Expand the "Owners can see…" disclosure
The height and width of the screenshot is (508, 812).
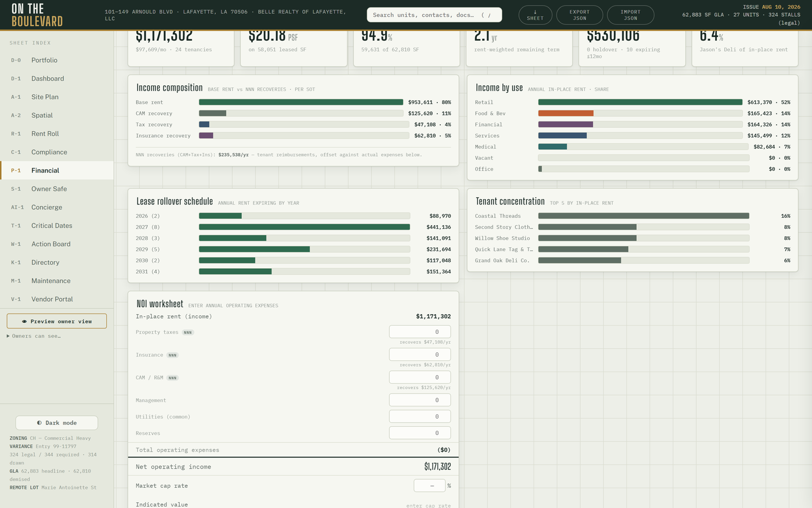(x=34, y=336)
